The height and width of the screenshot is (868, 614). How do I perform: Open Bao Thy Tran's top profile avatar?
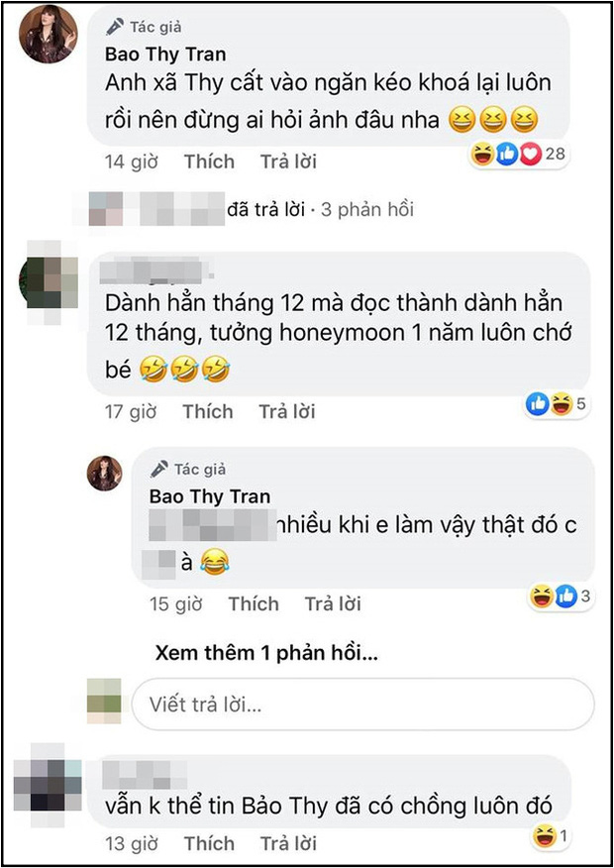click(49, 37)
